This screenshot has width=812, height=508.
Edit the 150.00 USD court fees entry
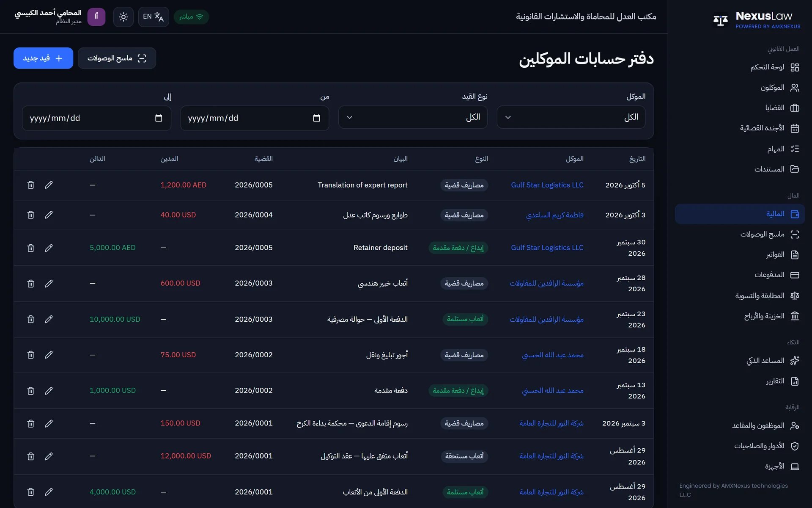pos(49,423)
